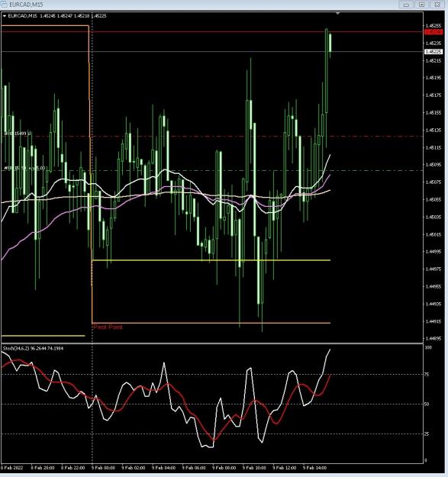Select the chart shift triangle marker at top
Viewport: 448px width, 477px height.
coord(337,14)
